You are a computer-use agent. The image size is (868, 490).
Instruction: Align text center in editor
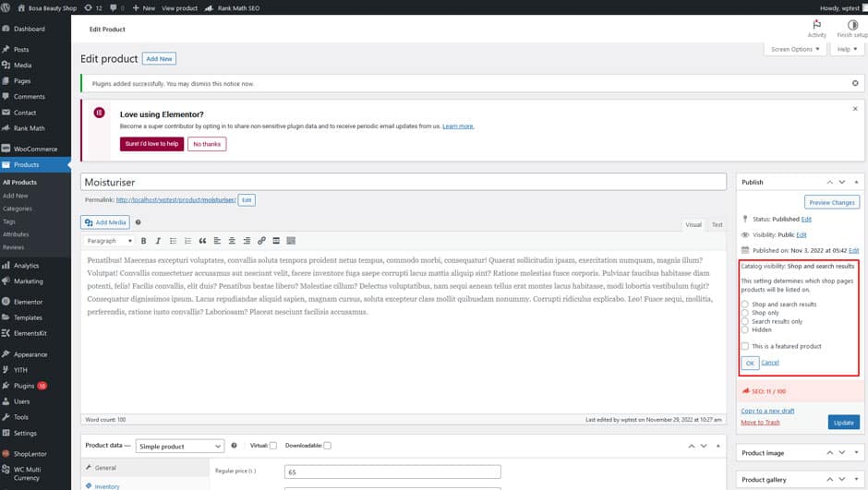pos(232,241)
